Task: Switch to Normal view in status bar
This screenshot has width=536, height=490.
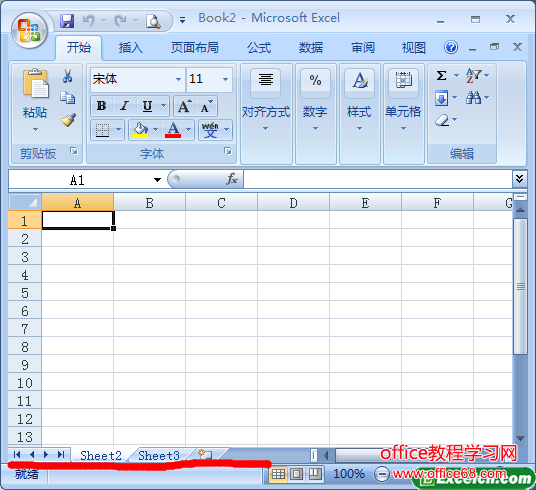Action: pyautogui.click(x=278, y=474)
